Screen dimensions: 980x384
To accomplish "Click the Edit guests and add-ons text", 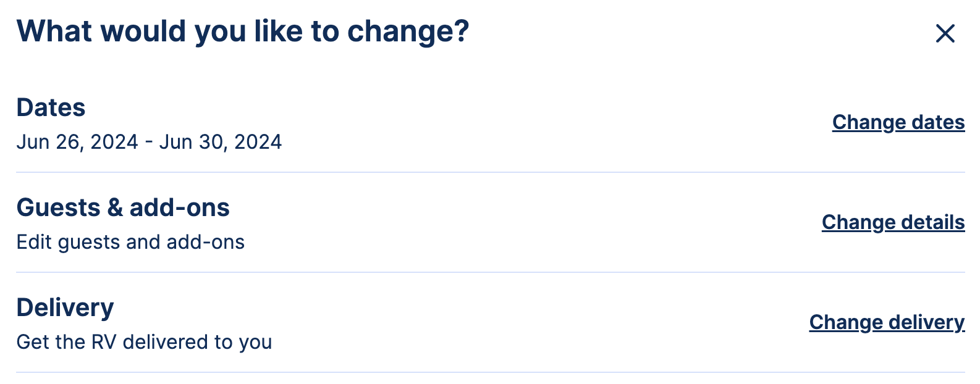I will tap(131, 242).
